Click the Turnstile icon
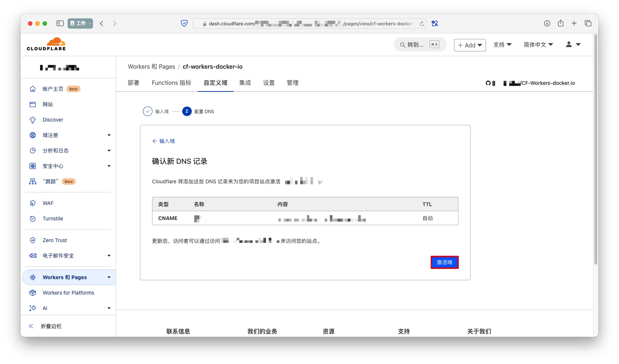Image resolution: width=619 pixels, height=364 pixels. point(33,219)
